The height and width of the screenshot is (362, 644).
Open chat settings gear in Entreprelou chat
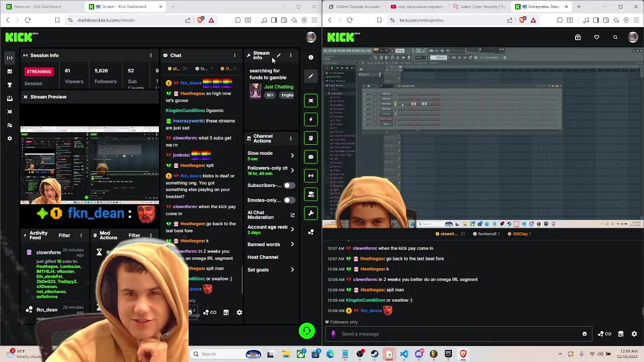tap(634, 334)
